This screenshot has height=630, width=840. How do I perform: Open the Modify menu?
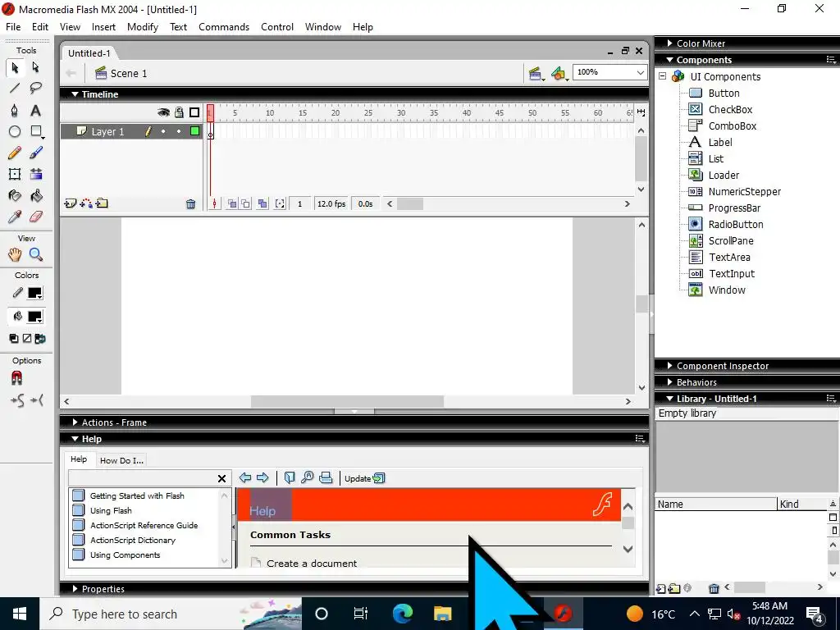click(143, 27)
